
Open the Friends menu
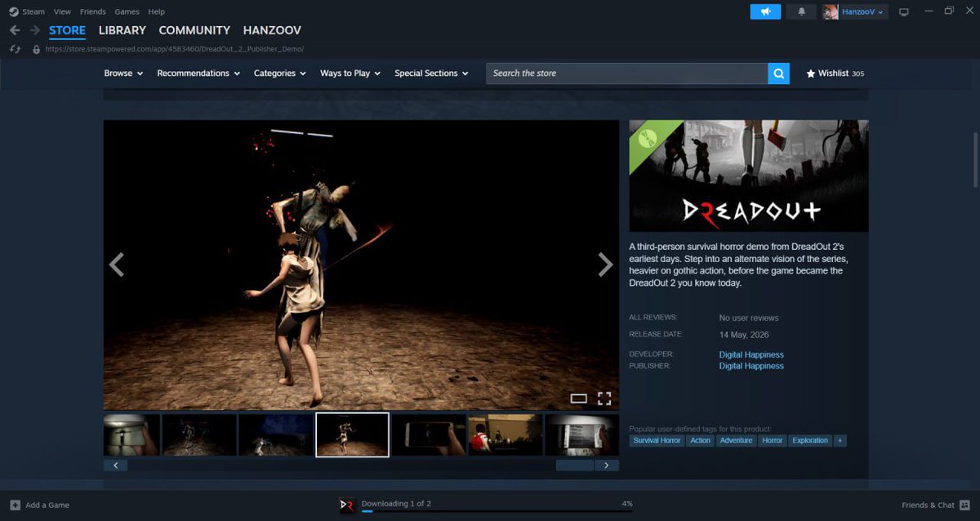93,11
